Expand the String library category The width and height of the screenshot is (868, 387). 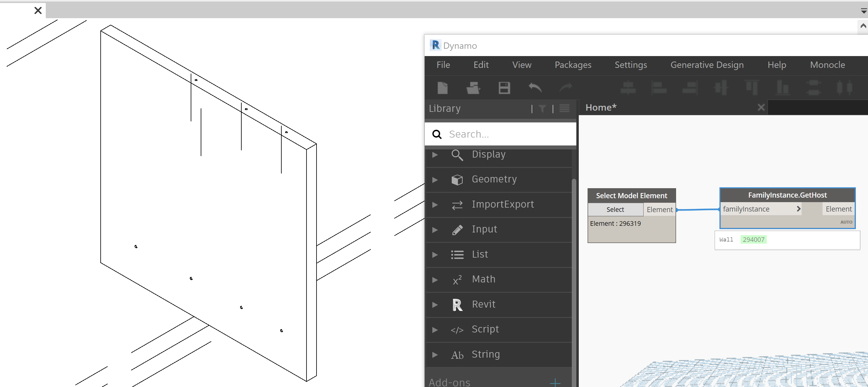pyautogui.click(x=435, y=355)
